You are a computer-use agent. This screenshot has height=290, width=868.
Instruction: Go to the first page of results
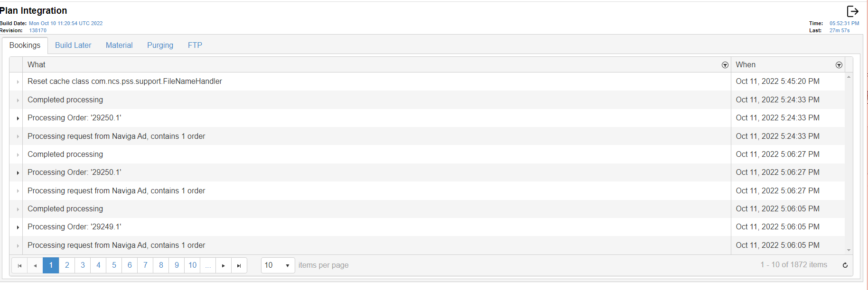click(19, 265)
